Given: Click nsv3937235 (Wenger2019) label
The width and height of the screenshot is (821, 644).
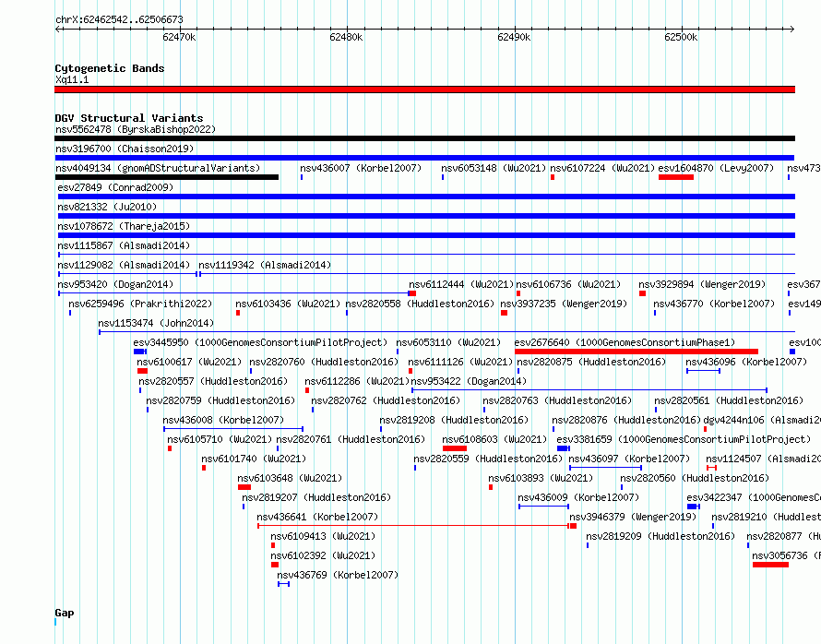Looking at the screenshot, I should click(564, 304).
